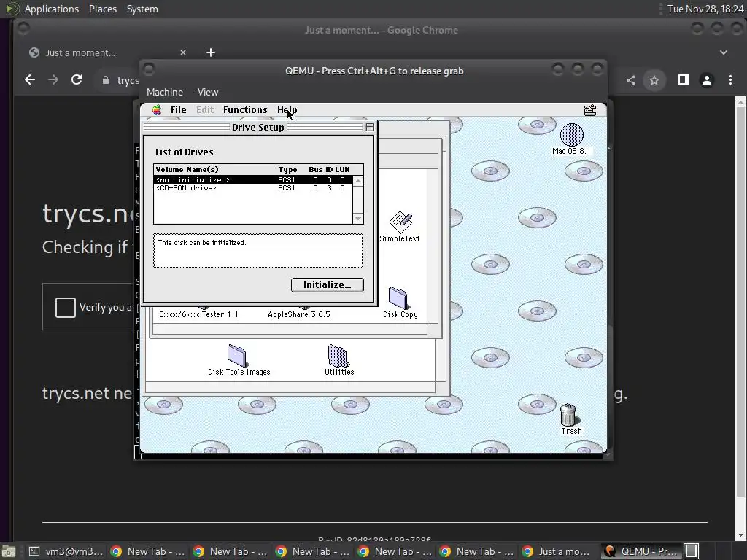
Task: Switch to QEMU taskbar item
Action: (x=640, y=551)
